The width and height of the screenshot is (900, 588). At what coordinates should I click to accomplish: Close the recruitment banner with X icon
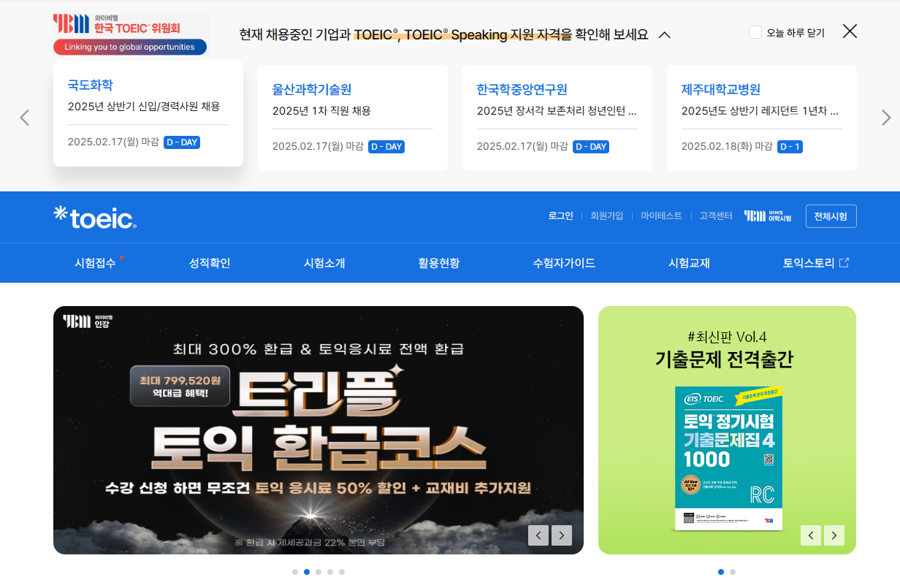point(850,31)
